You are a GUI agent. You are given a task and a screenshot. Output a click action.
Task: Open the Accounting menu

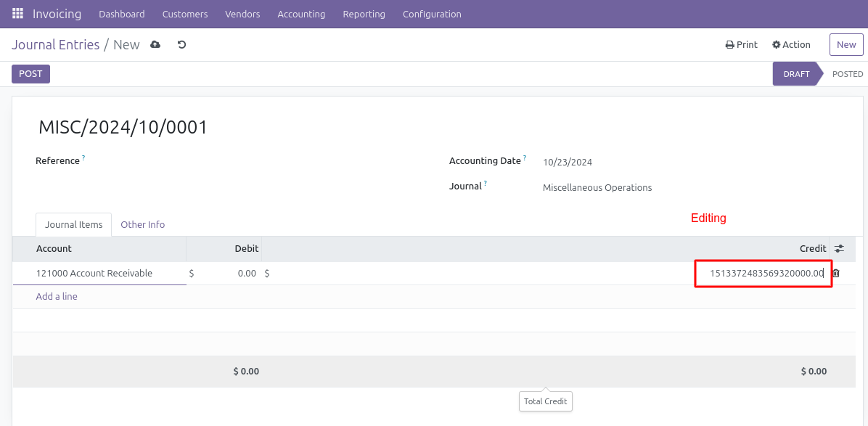[x=301, y=14]
